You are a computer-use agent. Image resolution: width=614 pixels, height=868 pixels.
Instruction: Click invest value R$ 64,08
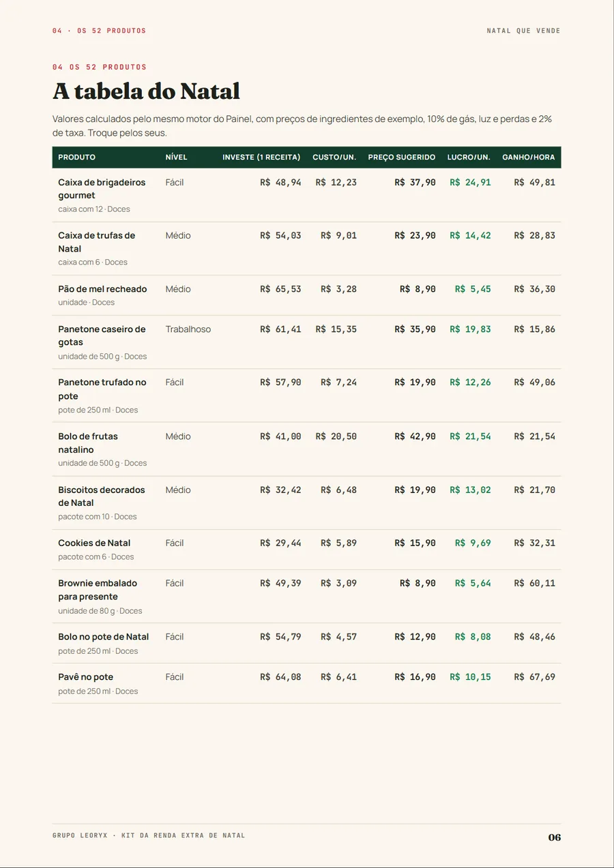280,677
